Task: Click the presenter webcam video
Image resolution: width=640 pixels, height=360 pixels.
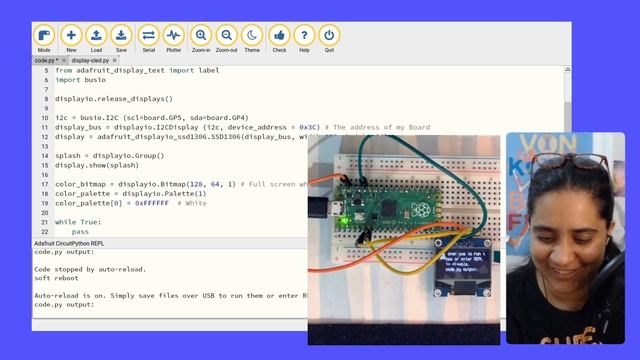Action: [565, 238]
